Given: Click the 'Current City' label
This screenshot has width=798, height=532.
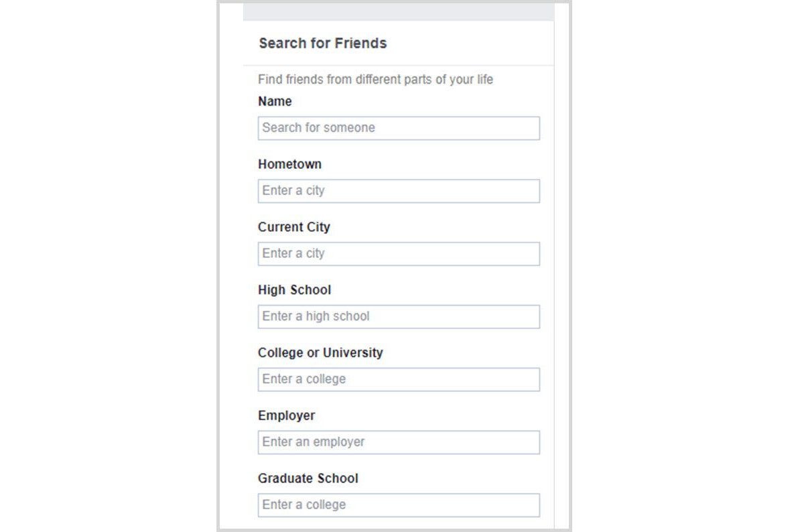Looking at the screenshot, I should click(x=293, y=227).
